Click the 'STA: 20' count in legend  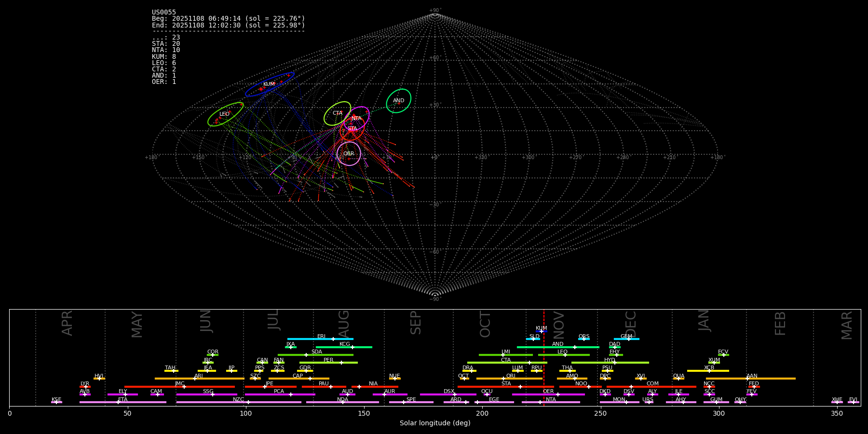click(166, 44)
